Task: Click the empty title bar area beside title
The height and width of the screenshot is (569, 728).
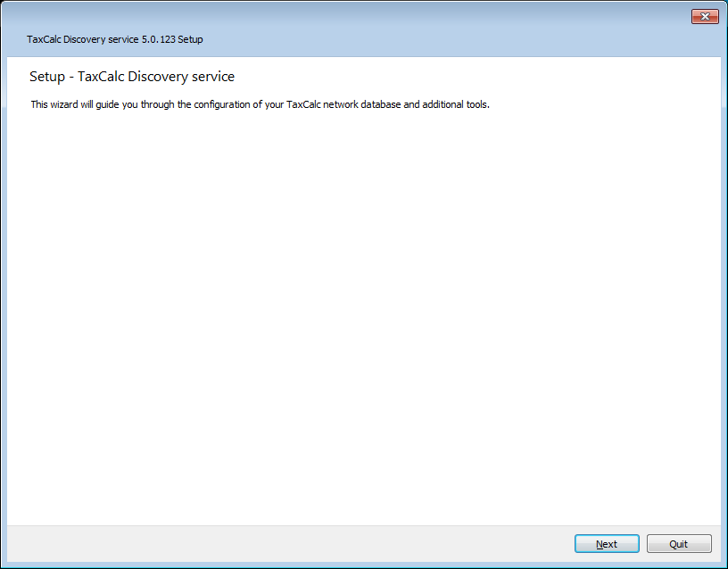Action: [446, 39]
